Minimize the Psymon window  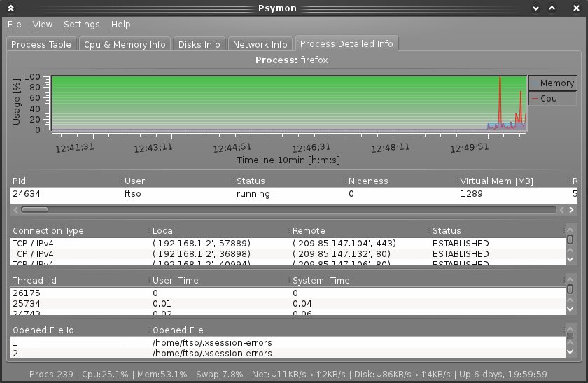coord(535,8)
